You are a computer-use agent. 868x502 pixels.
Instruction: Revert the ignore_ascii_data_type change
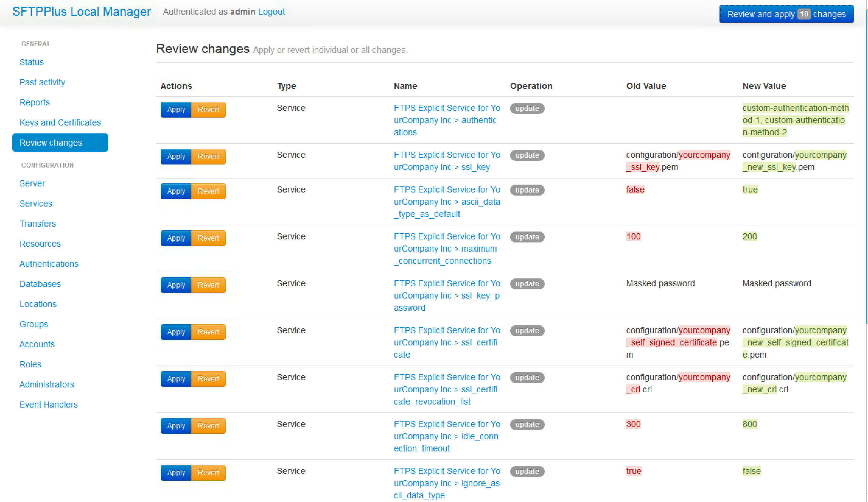[208, 473]
